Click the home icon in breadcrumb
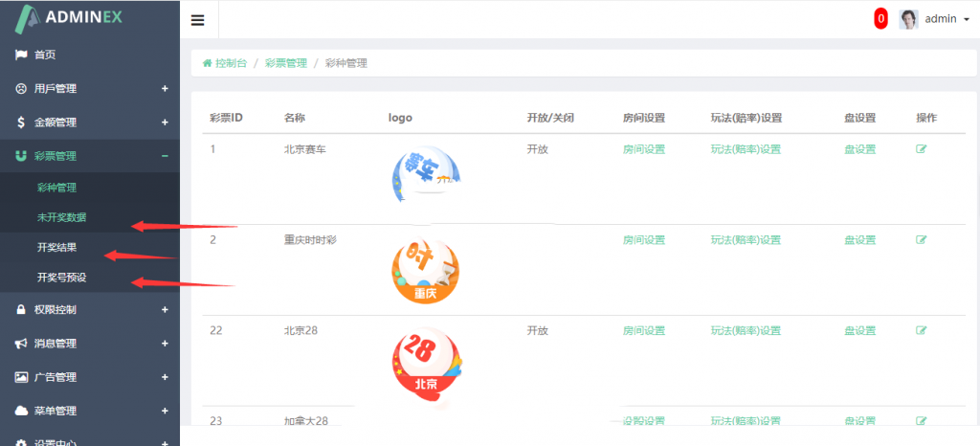 point(207,63)
